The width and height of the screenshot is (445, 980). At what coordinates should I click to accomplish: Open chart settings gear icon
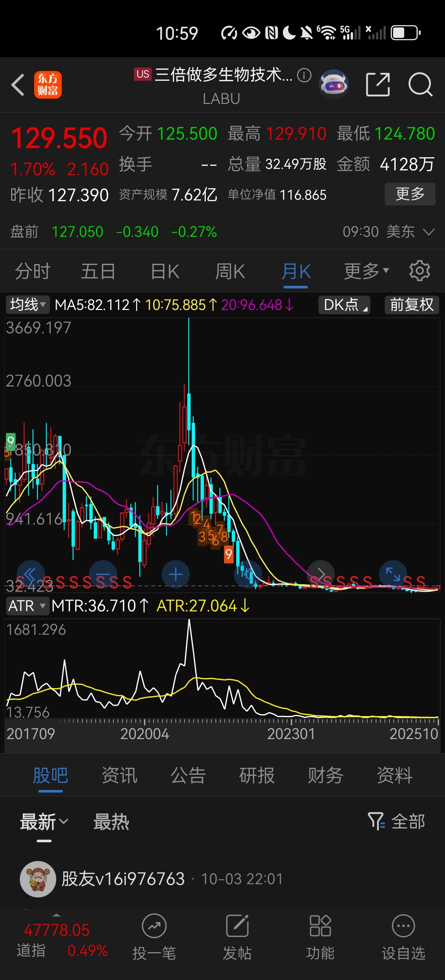point(419,271)
